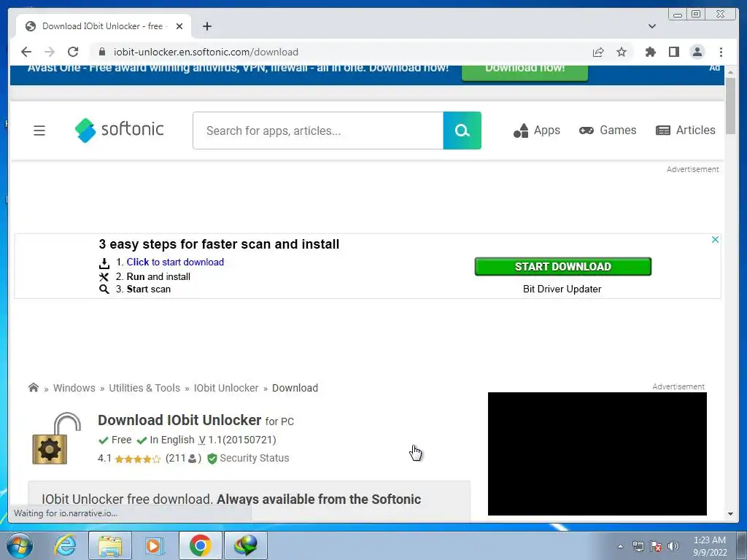Open the Windows Start button
This screenshot has height=560, width=747.
[20, 545]
